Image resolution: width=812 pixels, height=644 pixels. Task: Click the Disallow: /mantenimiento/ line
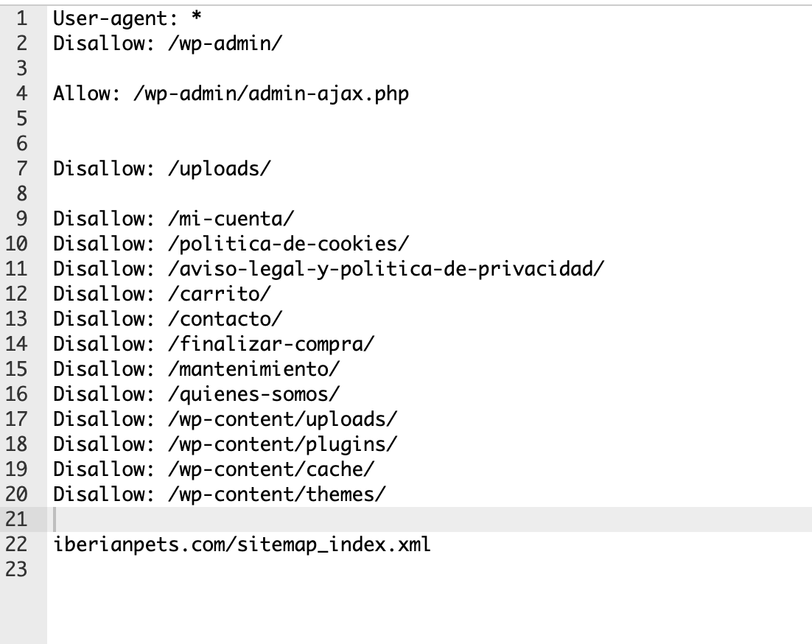click(197, 369)
